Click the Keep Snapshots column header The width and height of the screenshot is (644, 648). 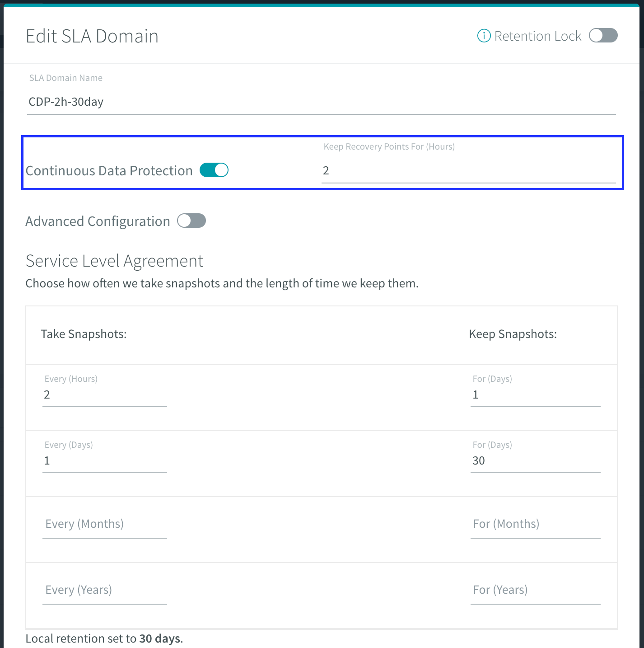[513, 334]
